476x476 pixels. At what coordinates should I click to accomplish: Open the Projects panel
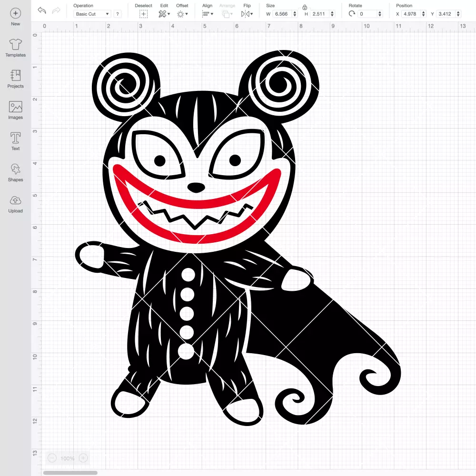point(16,79)
